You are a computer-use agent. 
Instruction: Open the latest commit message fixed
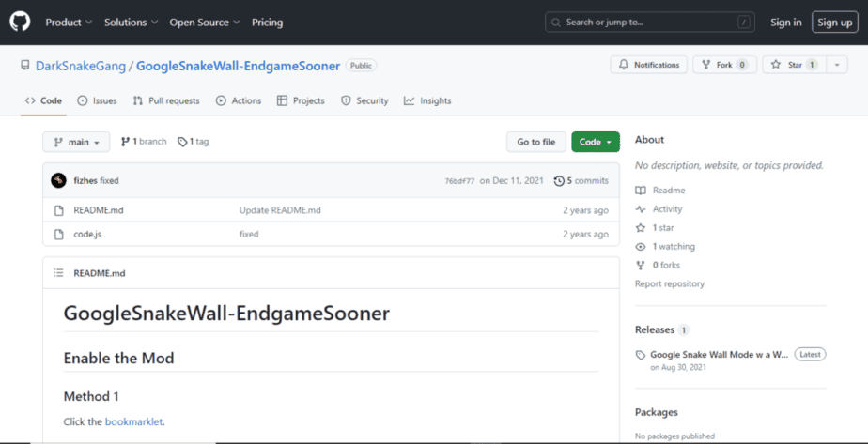tap(110, 181)
